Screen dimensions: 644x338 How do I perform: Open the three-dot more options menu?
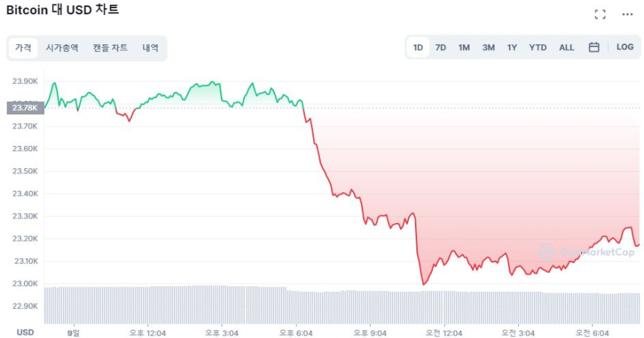[627, 14]
